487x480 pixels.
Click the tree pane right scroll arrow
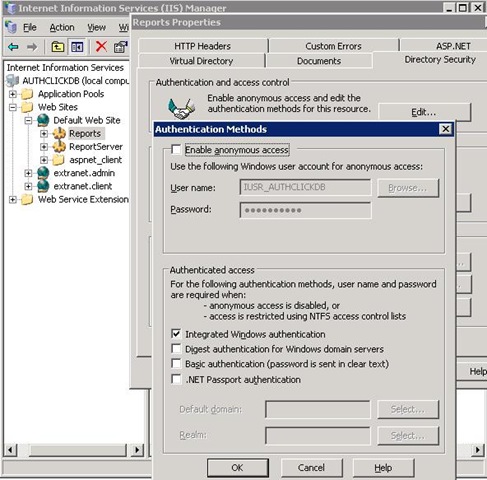137,450
